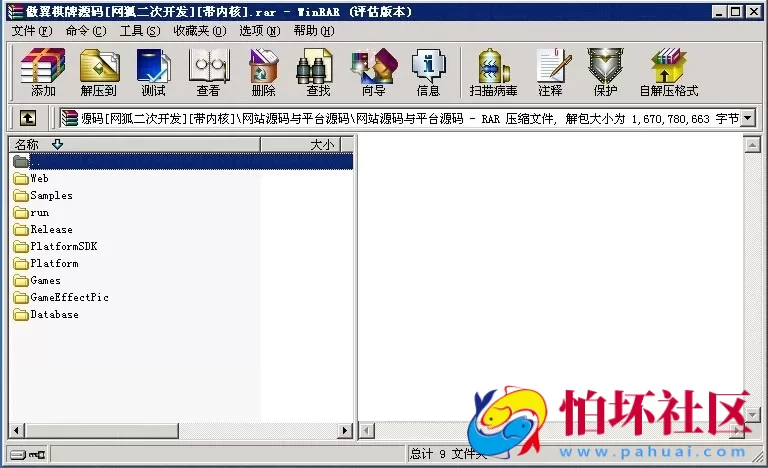Screen dimensions: 768x468
Task: Run 扫描病毒 (Virus Scan) tool
Action: (x=493, y=71)
